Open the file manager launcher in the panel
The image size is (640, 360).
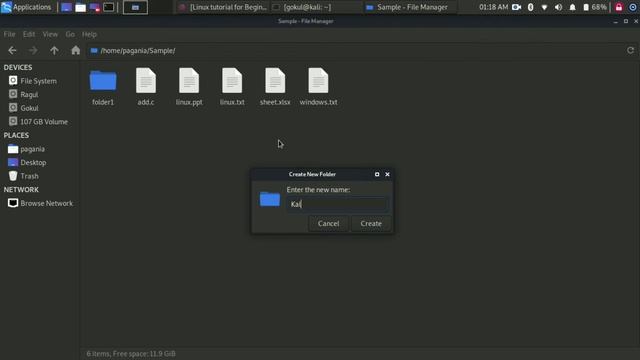click(80, 7)
